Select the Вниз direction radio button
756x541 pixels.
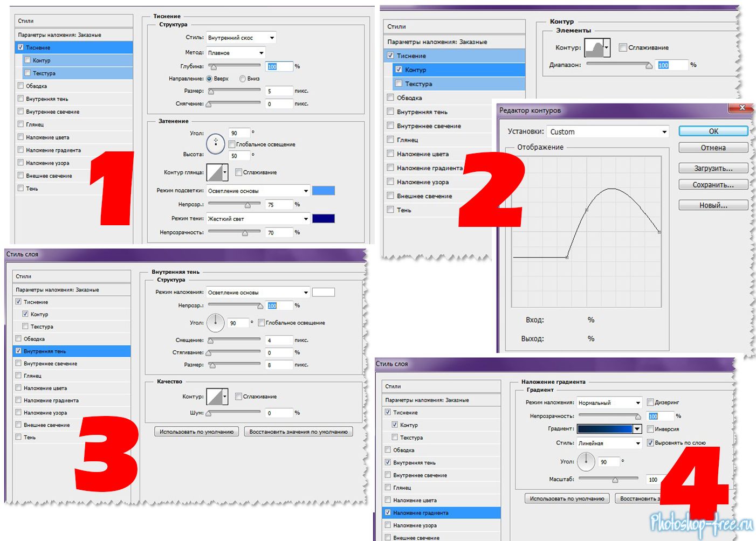(243, 79)
